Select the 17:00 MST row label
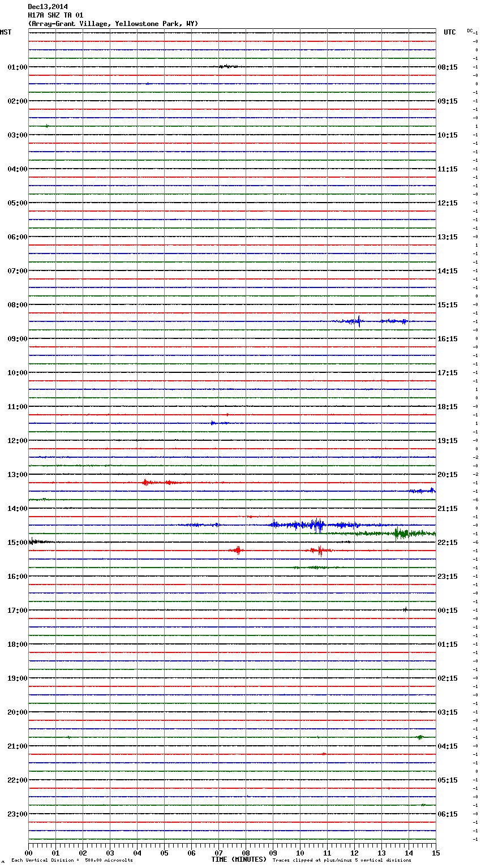The height and width of the screenshot is (868, 481). [x=18, y=611]
